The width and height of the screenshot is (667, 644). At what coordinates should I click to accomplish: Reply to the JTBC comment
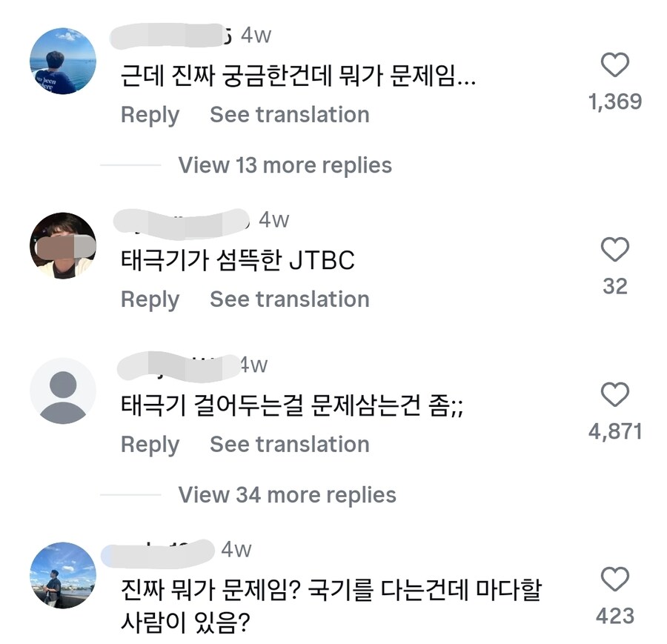(150, 299)
